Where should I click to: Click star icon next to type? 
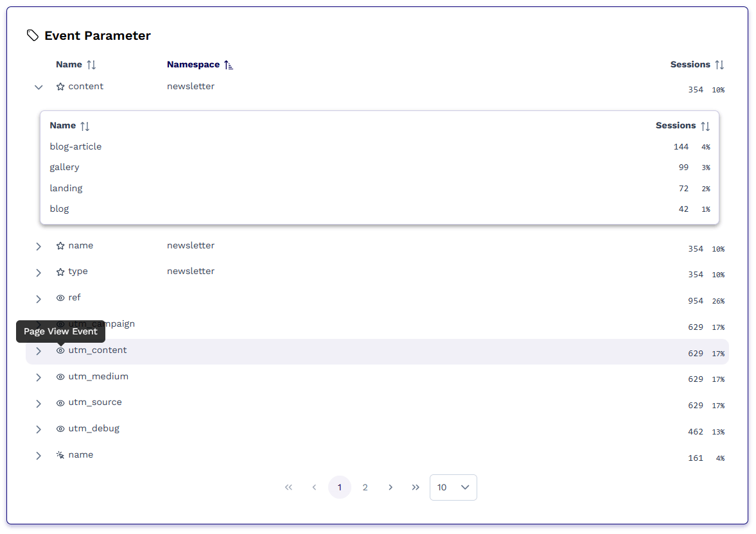60,272
